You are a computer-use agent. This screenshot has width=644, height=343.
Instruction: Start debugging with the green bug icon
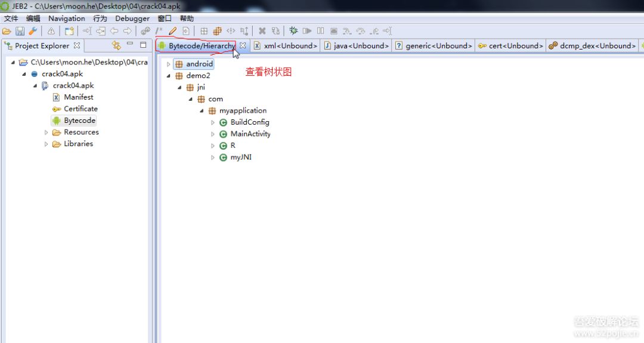(293, 31)
